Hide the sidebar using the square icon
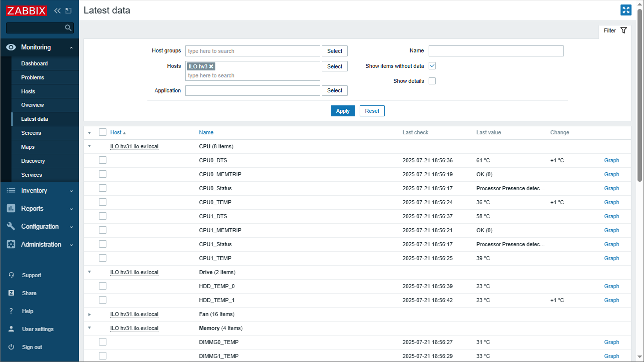The height and width of the screenshot is (363, 644). pos(68,10)
